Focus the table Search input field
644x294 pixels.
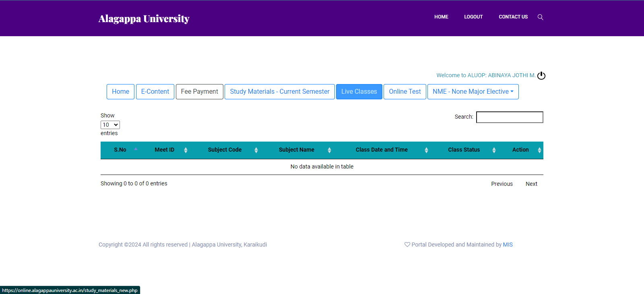click(510, 117)
